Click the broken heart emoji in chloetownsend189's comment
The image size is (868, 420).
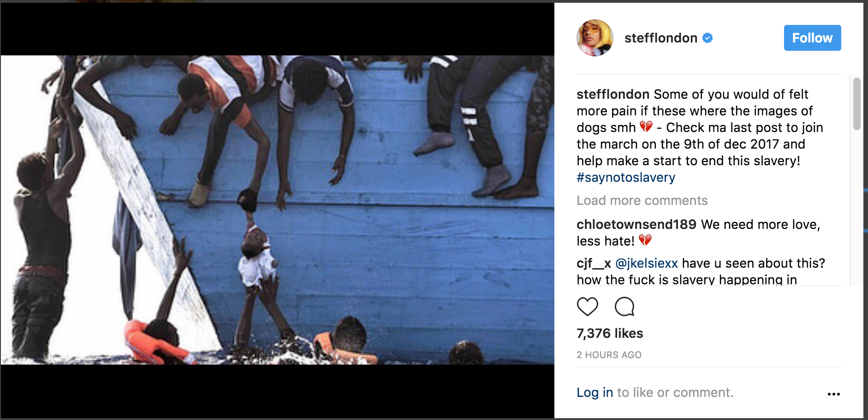coord(645,240)
